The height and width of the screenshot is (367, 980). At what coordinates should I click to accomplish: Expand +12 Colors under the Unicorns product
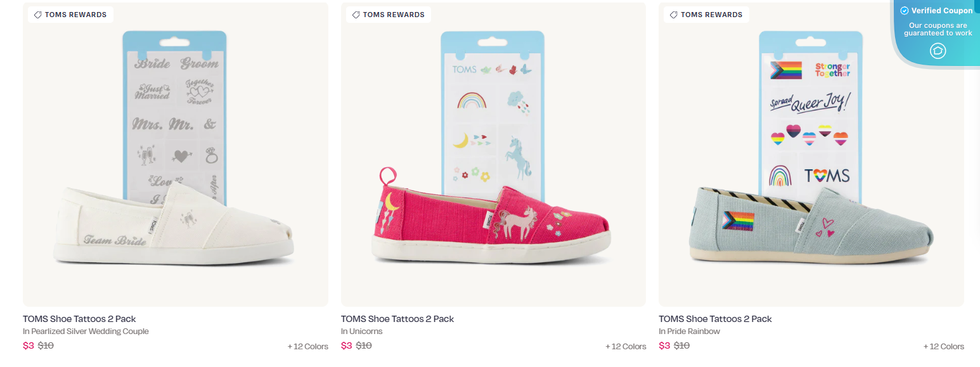[626, 346]
